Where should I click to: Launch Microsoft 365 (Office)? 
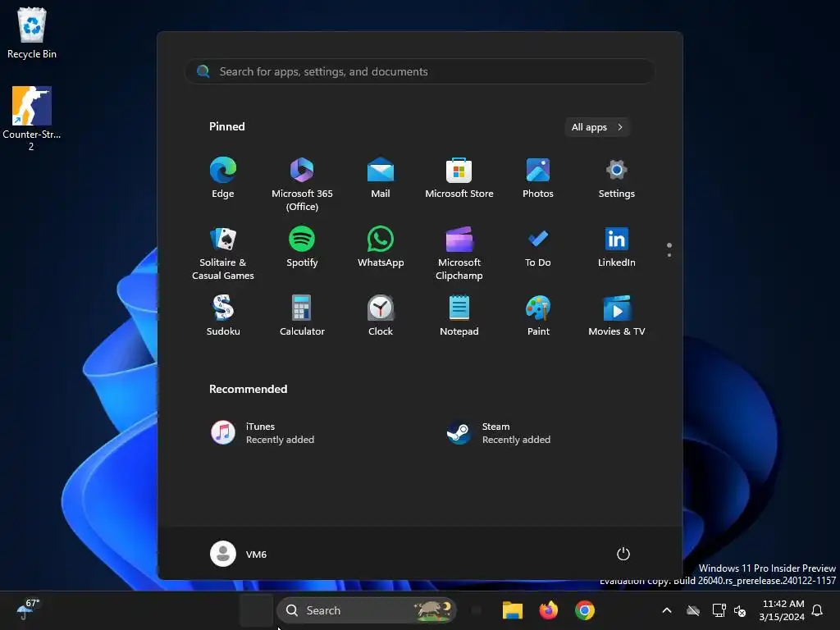[x=302, y=185]
